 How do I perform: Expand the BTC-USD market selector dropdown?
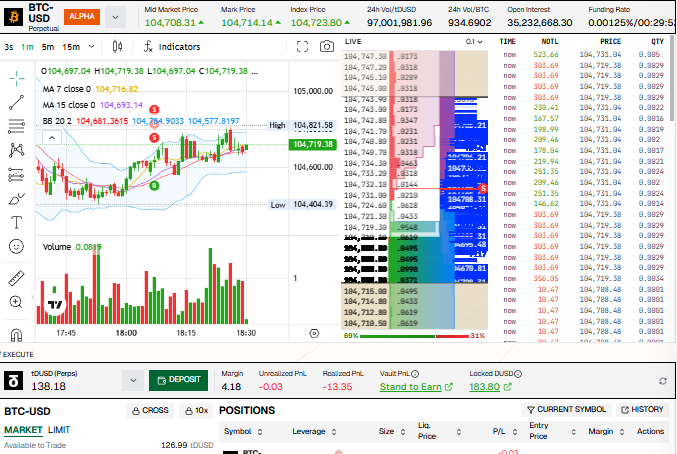115,17
